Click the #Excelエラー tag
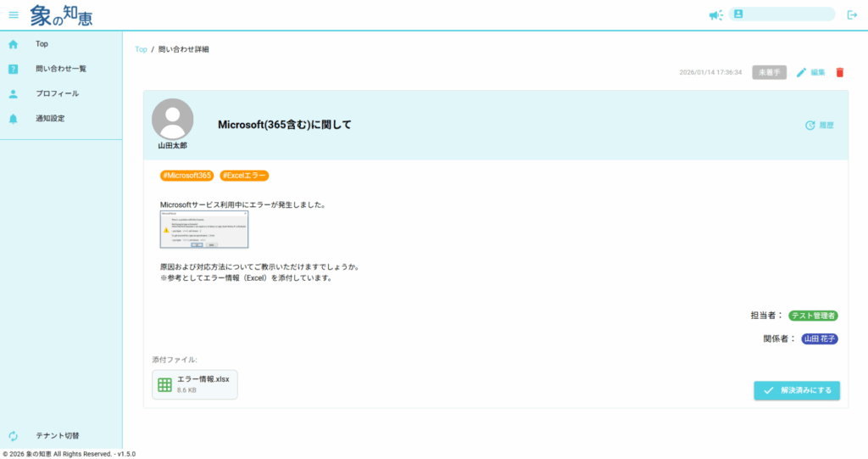This screenshot has width=868, height=459. (244, 176)
